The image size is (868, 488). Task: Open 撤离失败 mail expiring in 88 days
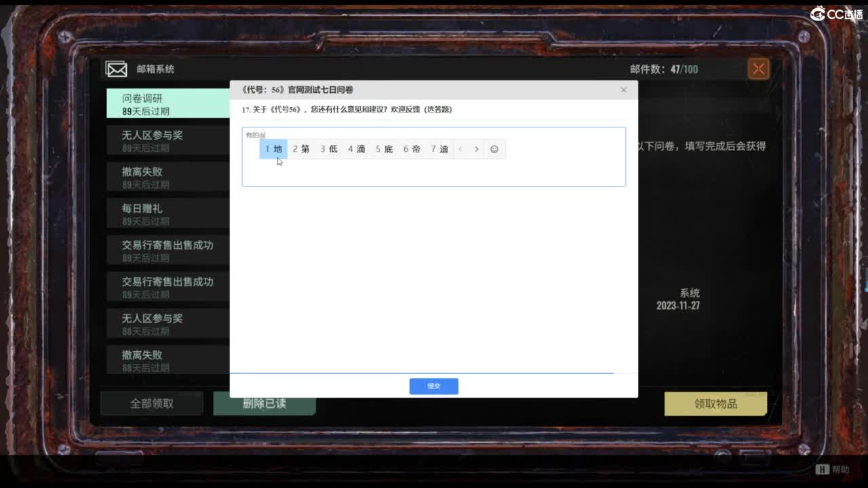tap(168, 360)
